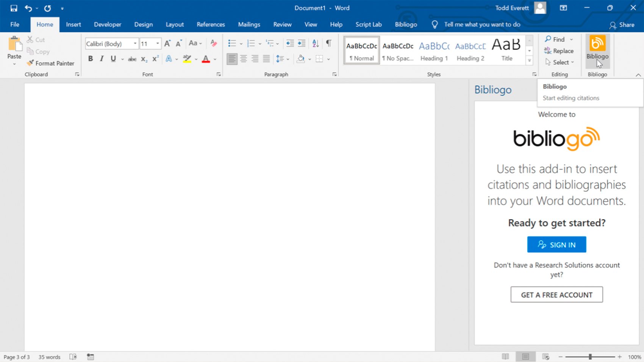
Task: Open the Bibliogo ribbon tab
Action: point(406,25)
